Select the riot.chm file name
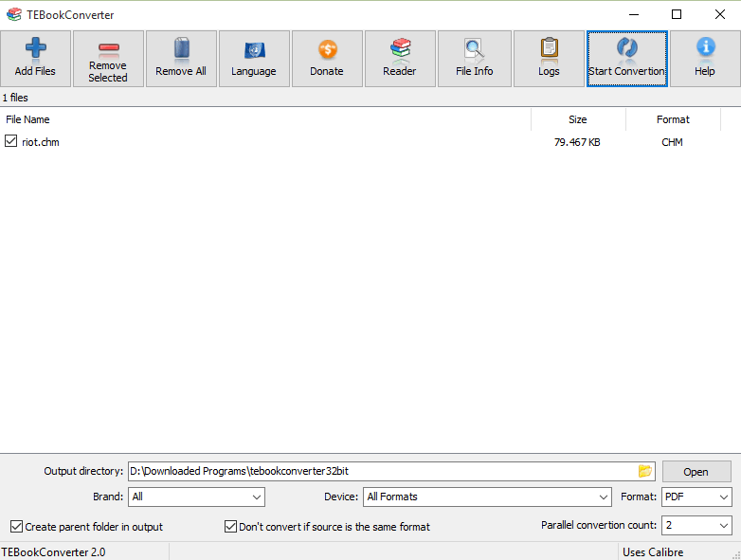The height and width of the screenshot is (560, 741). click(x=41, y=142)
